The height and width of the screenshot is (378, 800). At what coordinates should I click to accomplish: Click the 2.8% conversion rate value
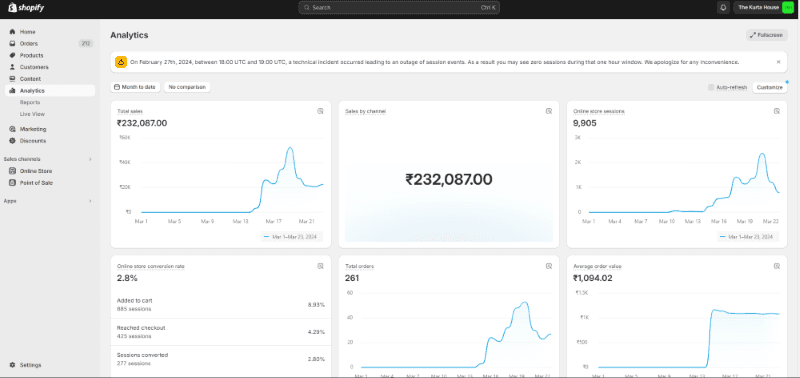pos(127,278)
